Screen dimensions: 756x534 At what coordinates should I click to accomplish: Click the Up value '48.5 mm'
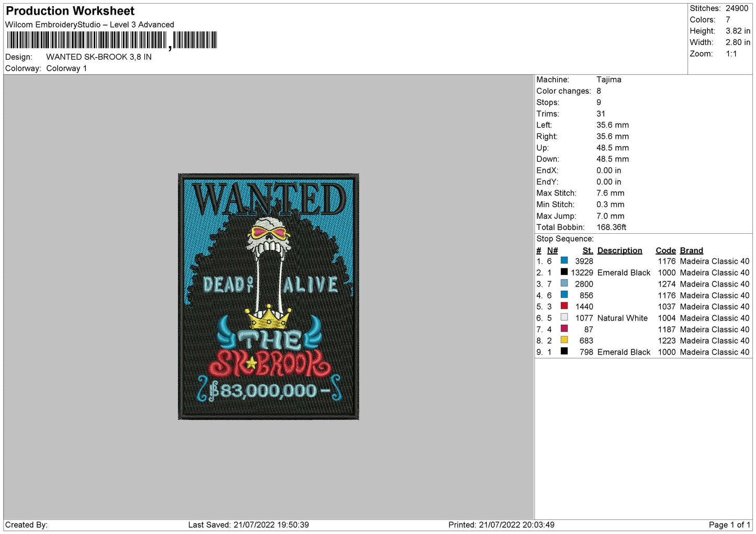pos(613,148)
